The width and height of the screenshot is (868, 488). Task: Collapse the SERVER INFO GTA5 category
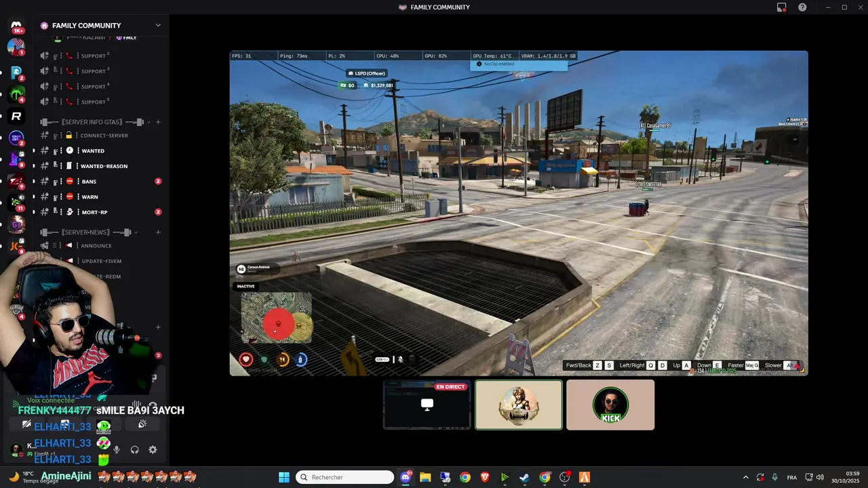tap(148, 122)
